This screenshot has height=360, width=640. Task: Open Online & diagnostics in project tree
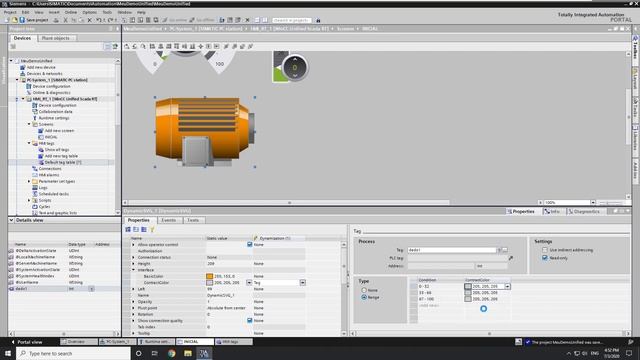51,93
